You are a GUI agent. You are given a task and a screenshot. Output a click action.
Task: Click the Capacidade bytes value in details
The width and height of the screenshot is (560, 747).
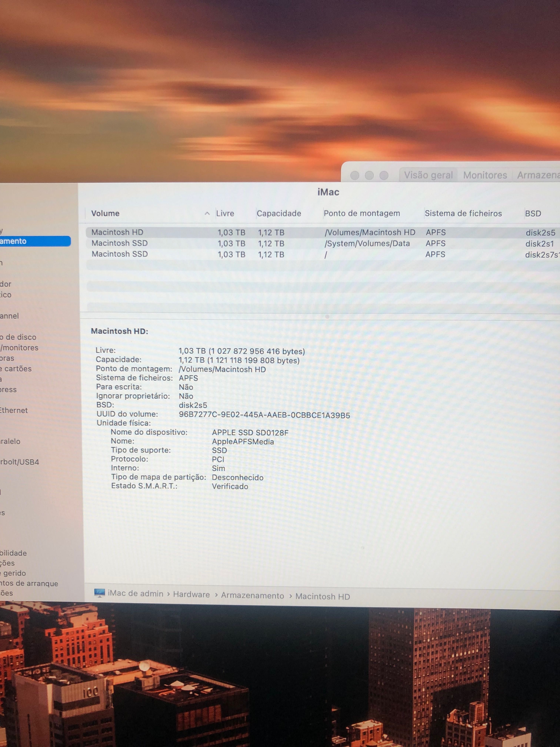click(239, 360)
